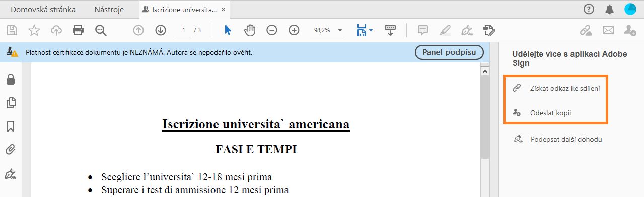Click the Scegliere l'universita` 12-18 mesi line
Screen dimensions: 644x197
[x=186, y=177]
